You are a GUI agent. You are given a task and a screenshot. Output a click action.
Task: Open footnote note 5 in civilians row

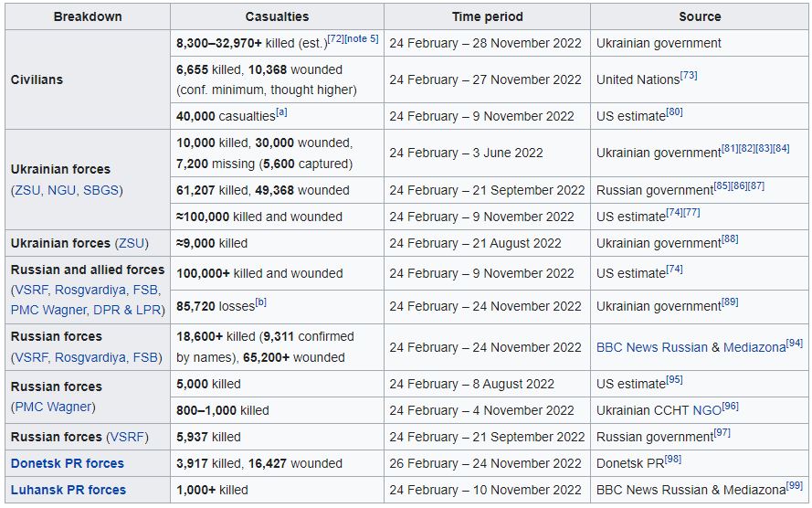[x=362, y=39]
